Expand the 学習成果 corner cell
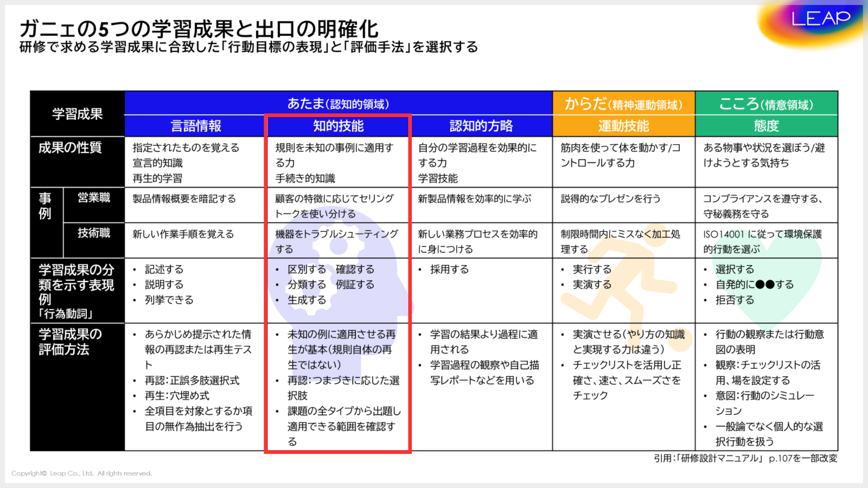 pos(77,114)
